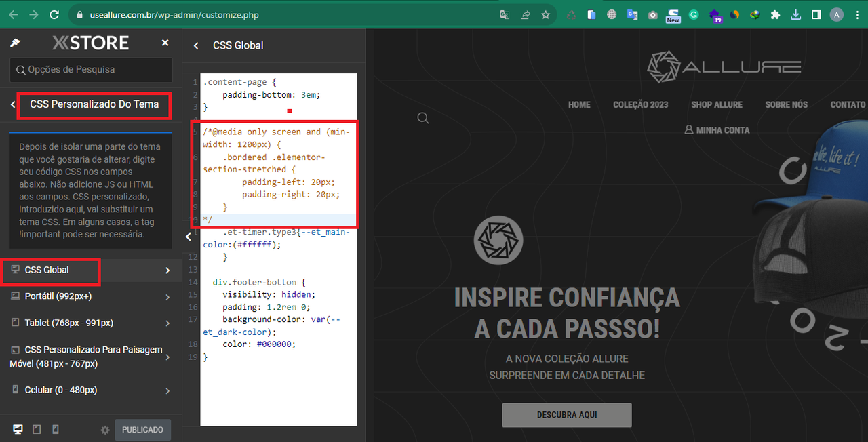868x442 pixels.
Task: Go back with the browser back arrow
Action: (13, 14)
